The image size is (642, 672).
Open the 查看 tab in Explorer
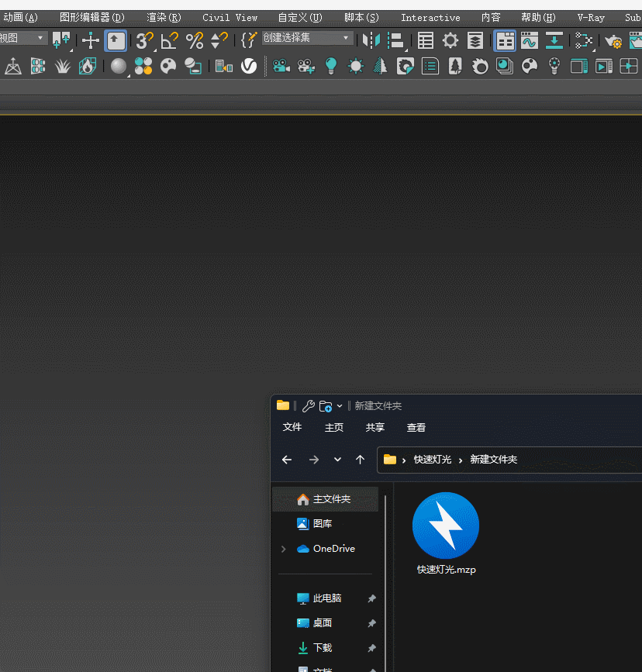coord(416,428)
